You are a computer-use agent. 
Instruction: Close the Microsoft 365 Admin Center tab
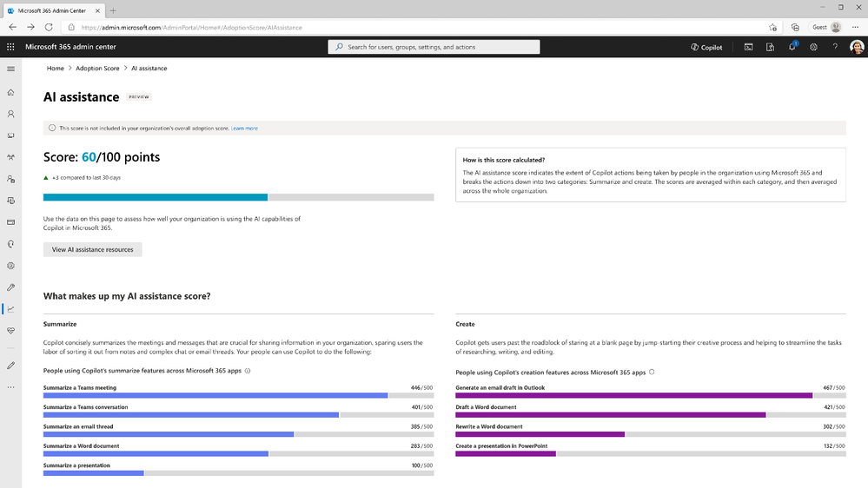(x=97, y=10)
